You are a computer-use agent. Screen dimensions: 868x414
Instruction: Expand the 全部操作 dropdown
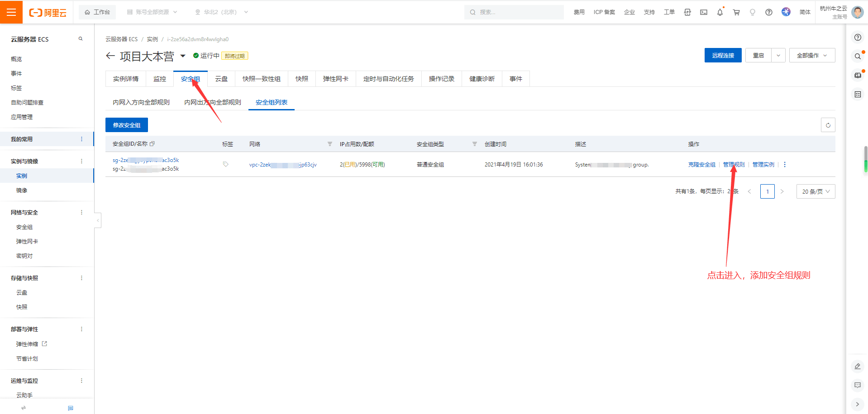click(x=812, y=55)
